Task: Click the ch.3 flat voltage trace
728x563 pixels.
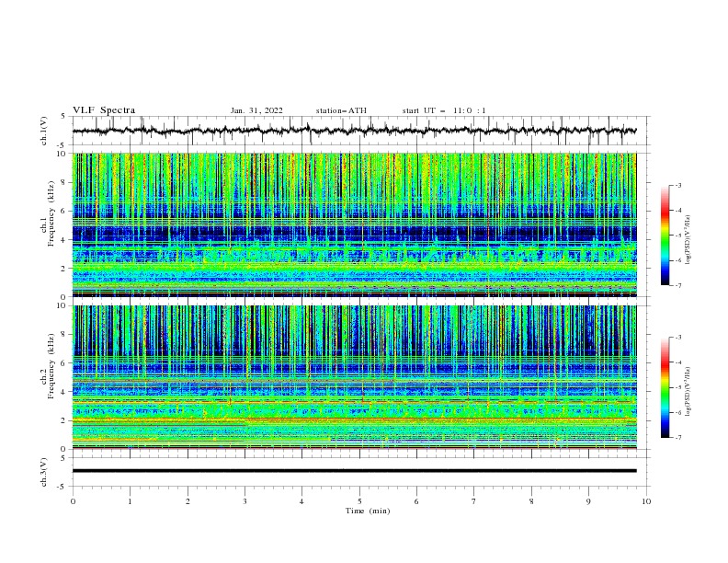Action: pyautogui.click(x=354, y=471)
